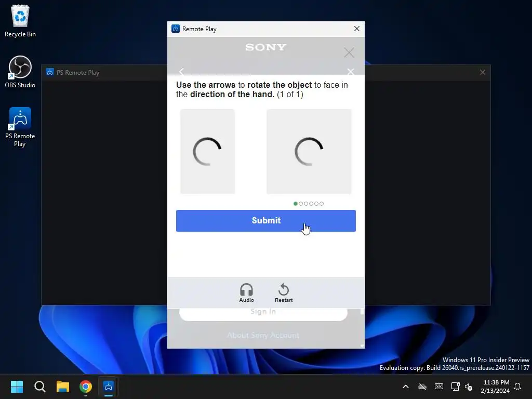Open Google Chrome from the taskbar
The height and width of the screenshot is (399, 532).
(86, 387)
